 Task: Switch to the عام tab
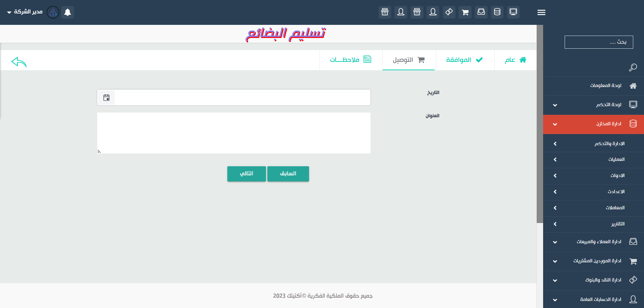tap(516, 60)
